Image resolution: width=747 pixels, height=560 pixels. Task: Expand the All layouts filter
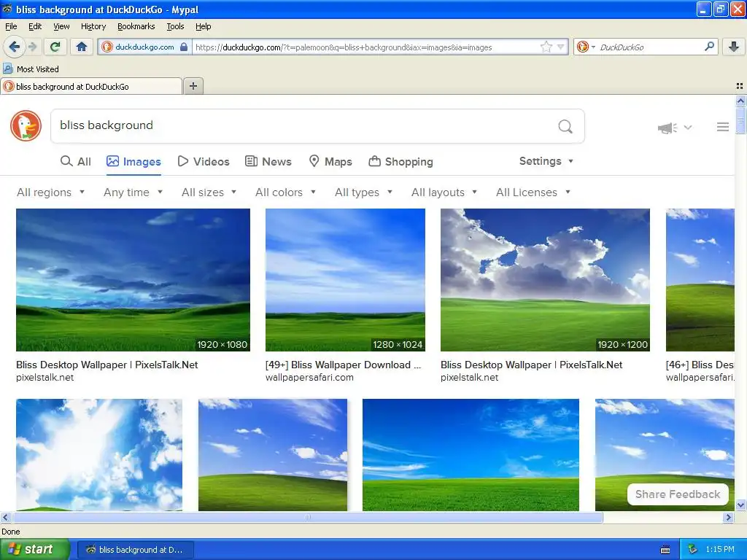click(444, 192)
